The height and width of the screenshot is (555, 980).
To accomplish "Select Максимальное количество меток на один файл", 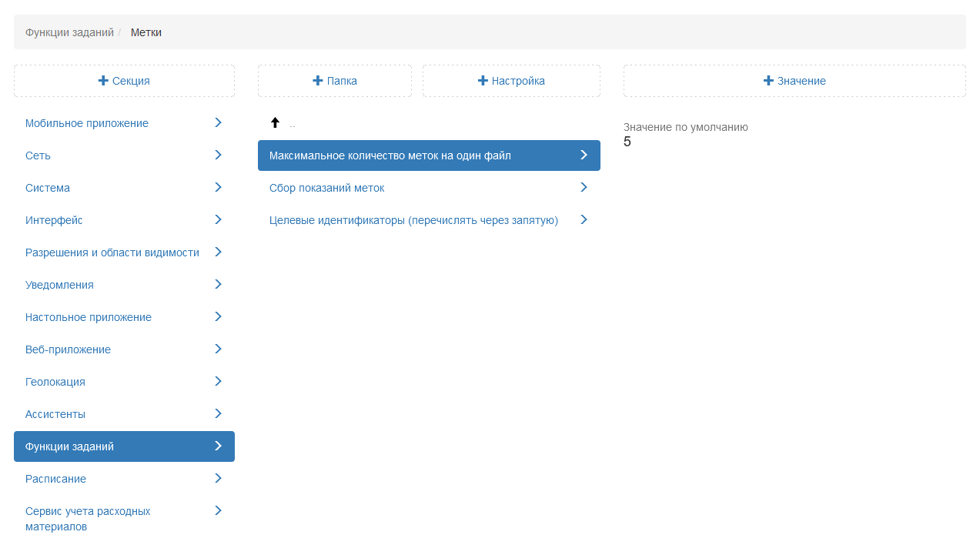I will pos(390,155).
